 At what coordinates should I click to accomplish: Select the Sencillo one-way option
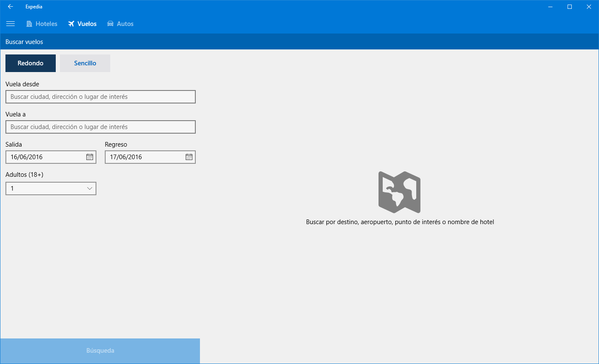[85, 63]
